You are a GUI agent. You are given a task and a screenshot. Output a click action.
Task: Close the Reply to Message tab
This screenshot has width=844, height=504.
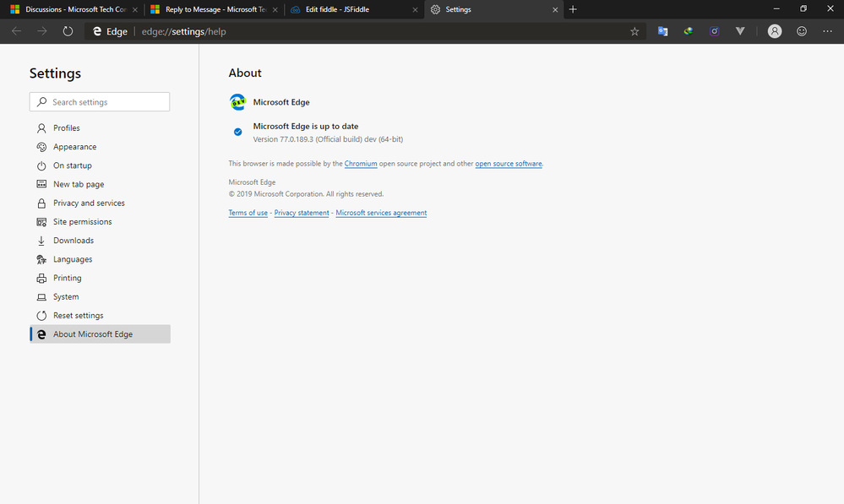(275, 9)
